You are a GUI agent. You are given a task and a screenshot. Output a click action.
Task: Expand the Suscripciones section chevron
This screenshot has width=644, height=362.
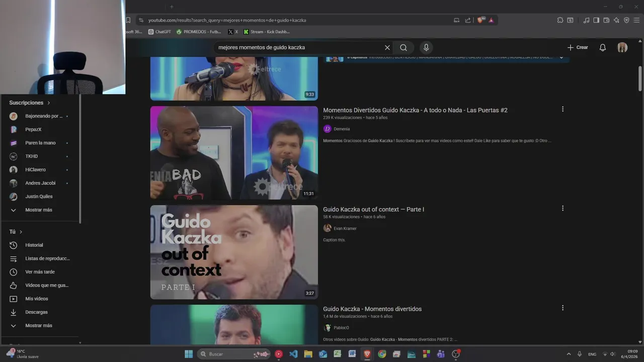(x=49, y=103)
